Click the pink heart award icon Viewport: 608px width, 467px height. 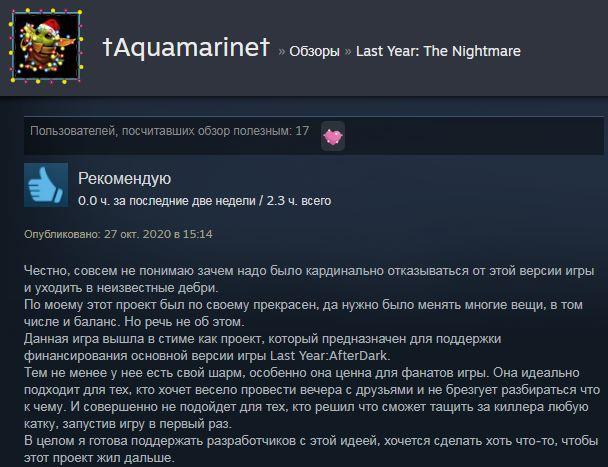point(333,136)
